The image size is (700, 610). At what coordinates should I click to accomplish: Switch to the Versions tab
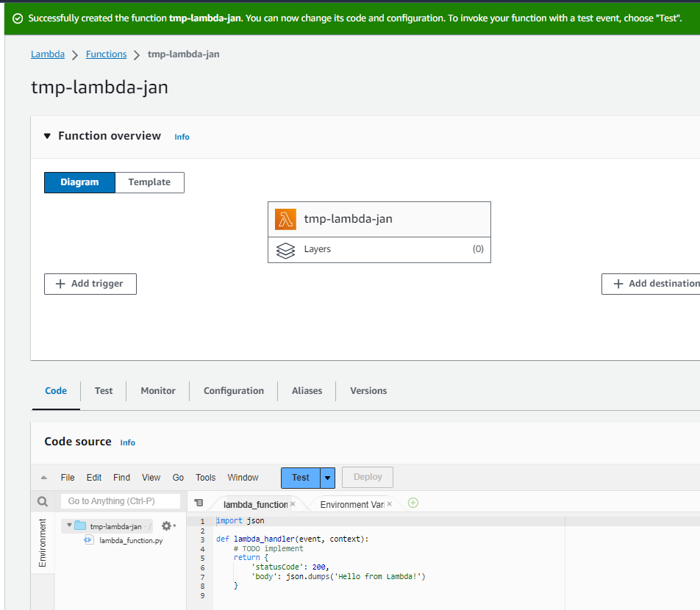tap(368, 391)
